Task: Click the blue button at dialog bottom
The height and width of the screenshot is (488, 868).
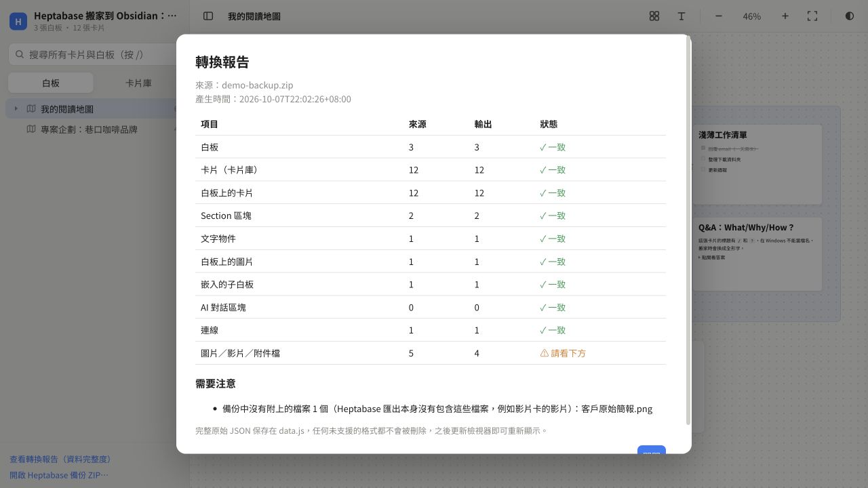Action: [652, 450]
